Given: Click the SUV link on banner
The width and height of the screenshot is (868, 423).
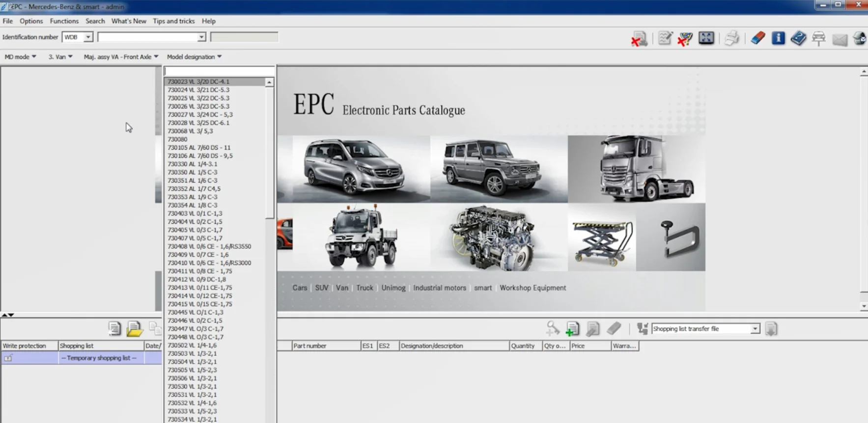Looking at the screenshot, I should [322, 288].
